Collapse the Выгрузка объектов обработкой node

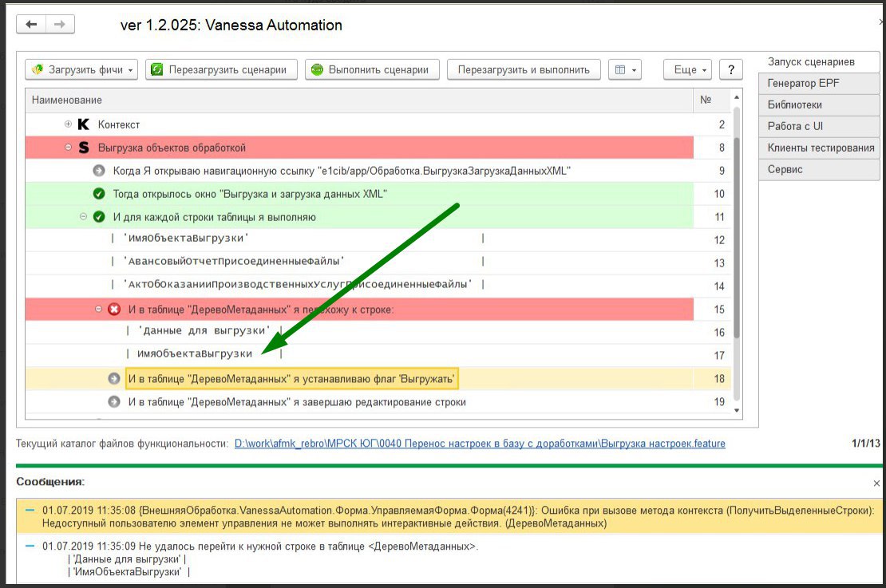[68, 148]
